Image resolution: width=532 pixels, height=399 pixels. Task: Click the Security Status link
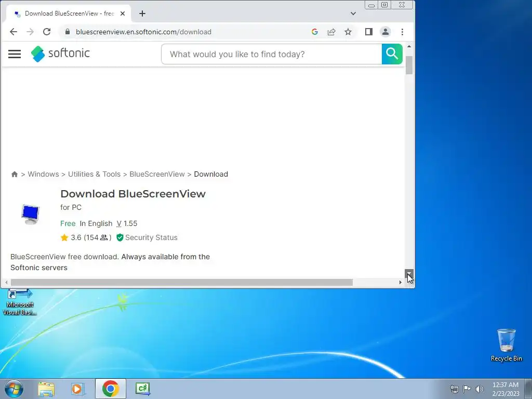tap(151, 237)
